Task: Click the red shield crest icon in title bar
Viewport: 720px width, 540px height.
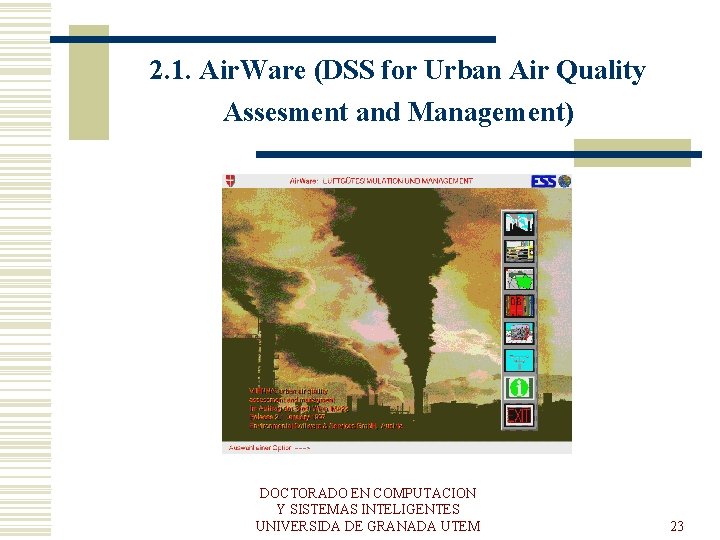Action: 231,181
